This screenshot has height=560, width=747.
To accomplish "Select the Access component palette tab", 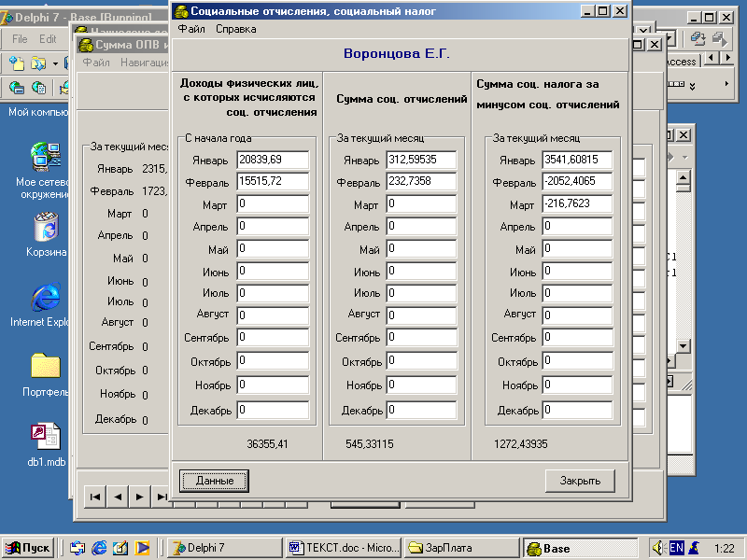I will pyautogui.click(x=682, y=62).
